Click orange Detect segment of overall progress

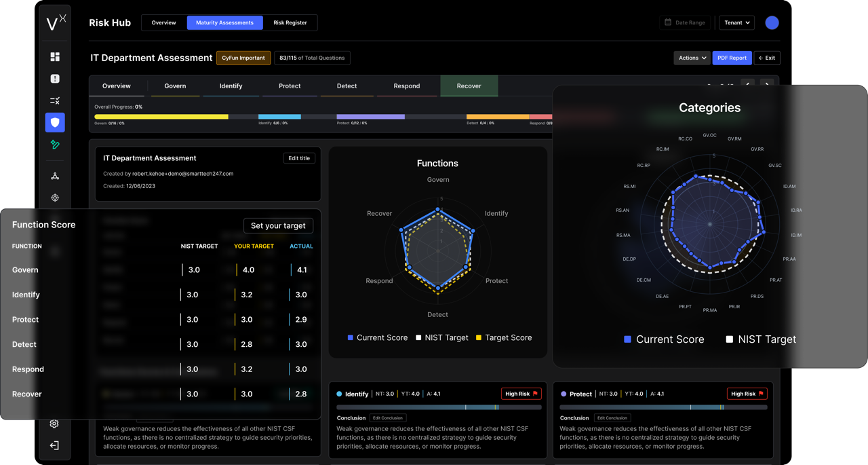(498, 117)
